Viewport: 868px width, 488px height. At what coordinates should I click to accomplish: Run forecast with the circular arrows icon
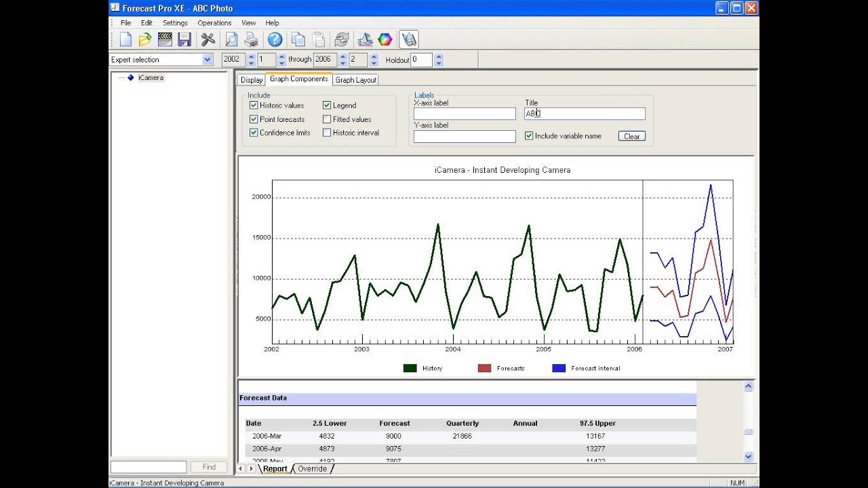click(x=342, y=39)
